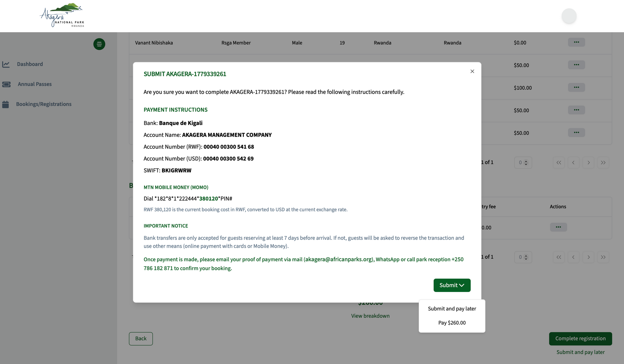Open actions menu for second $50.00 row
The width and height of the screenshot is (624, 364).
click(x=576, y=110)
